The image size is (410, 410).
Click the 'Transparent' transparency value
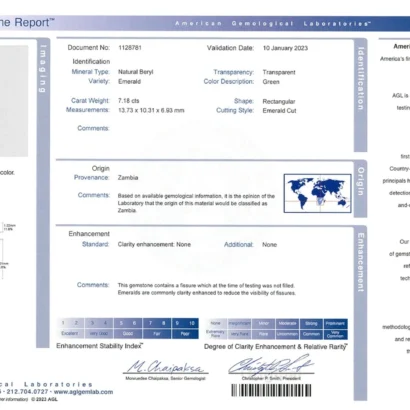click(x=279, y=72)
